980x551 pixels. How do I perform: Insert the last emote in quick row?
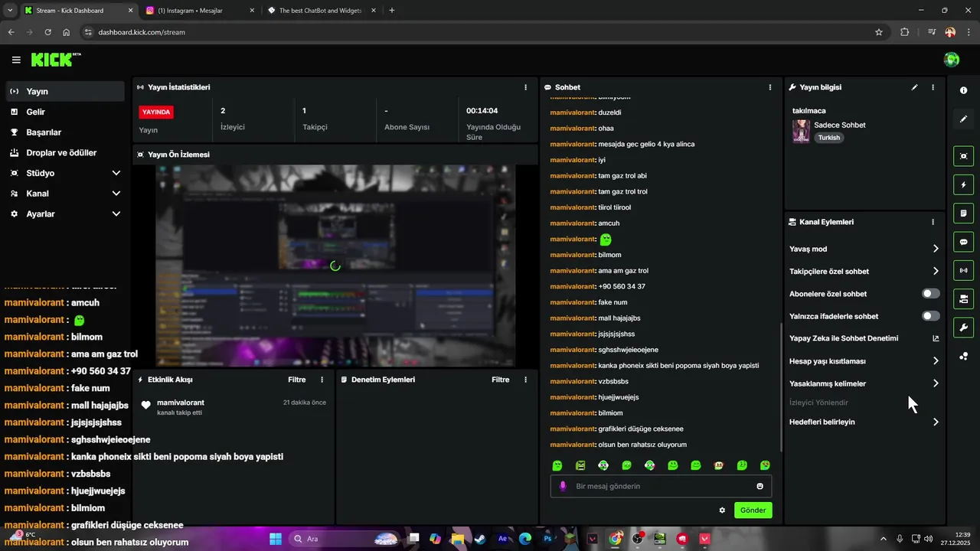765,465
